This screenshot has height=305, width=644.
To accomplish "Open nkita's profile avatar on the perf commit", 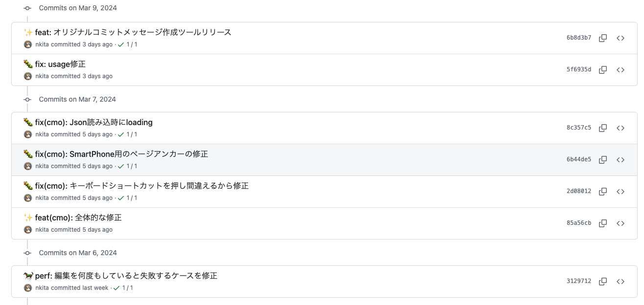I will pos(28,288).
